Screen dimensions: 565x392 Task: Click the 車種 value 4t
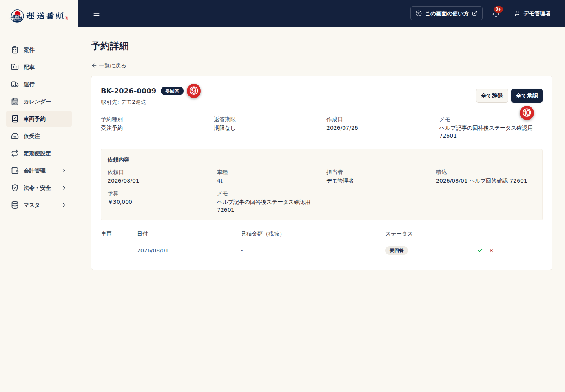220,181
